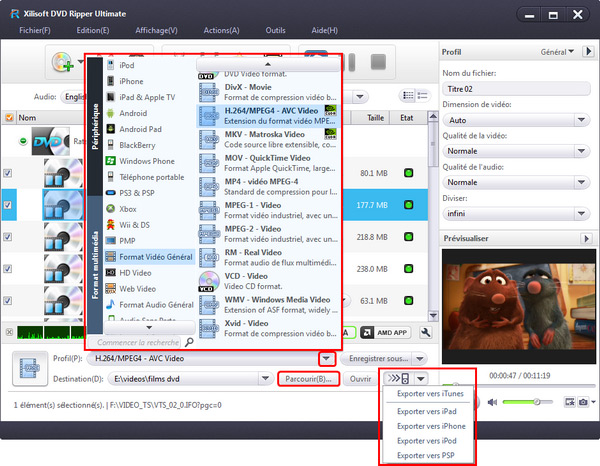Open the Aide(H) menu

(324, 30)
